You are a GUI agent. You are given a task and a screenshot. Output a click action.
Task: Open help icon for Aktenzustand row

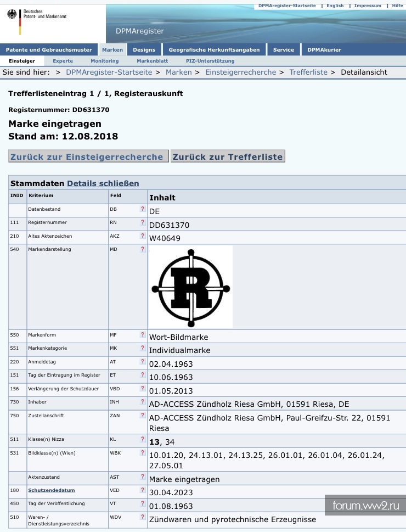click(143, 477)
